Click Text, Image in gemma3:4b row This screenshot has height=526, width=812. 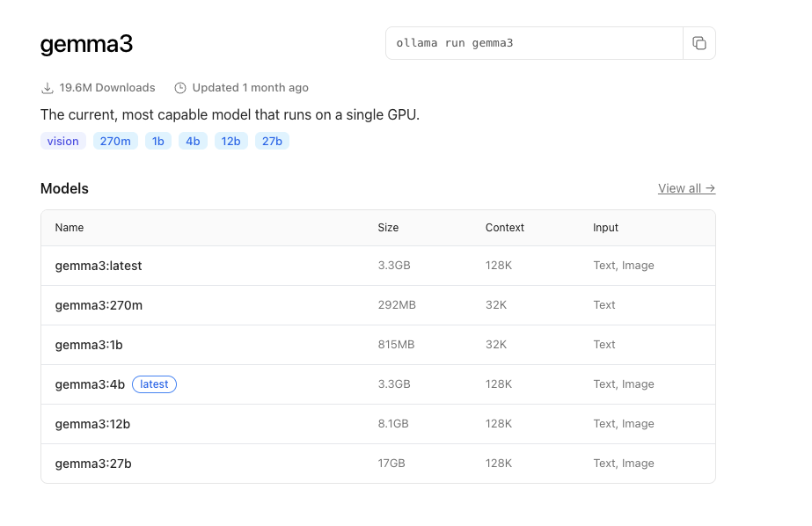(624, 384)
